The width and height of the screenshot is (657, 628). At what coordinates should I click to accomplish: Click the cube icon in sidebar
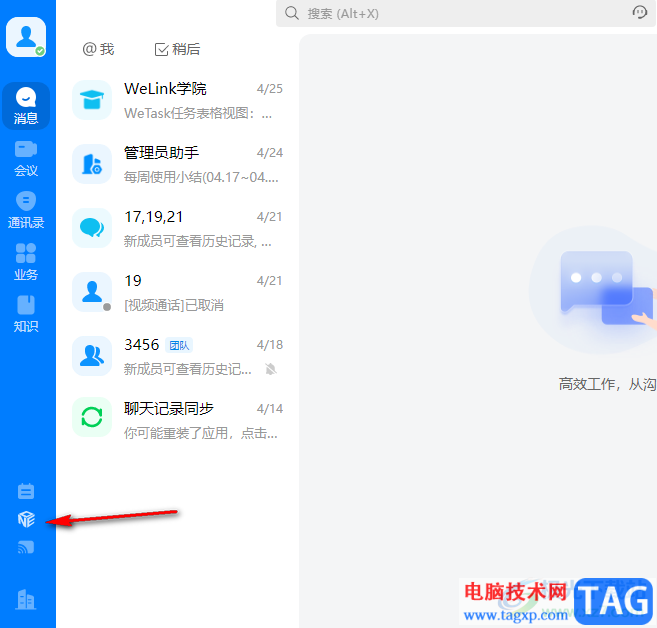click(x=26, y=519)
